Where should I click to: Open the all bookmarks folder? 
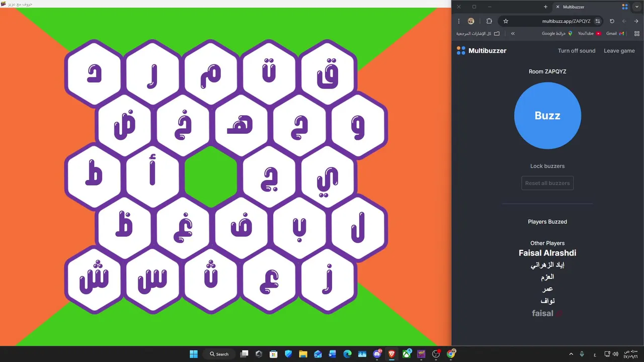(478, 34)
